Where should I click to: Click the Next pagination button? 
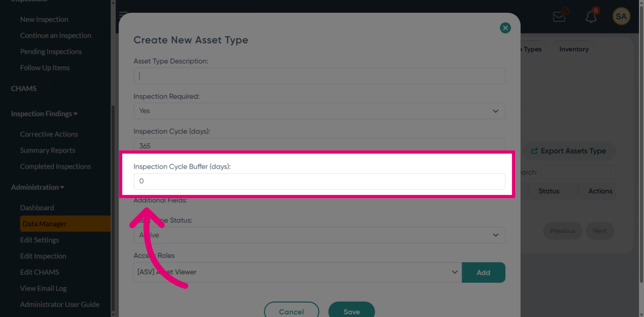(600, 231)
